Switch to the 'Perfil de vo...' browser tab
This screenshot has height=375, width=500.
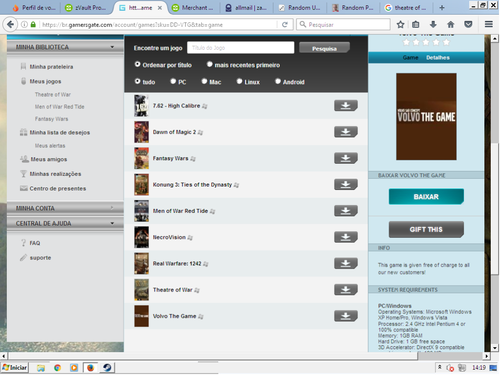pyautogui.click(x=34, y=8)
